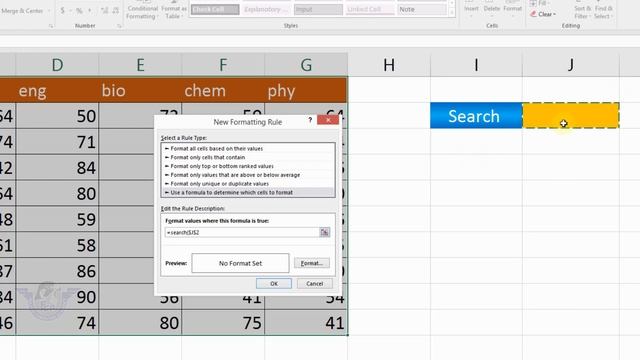Select 'Format only unique or duplicate values'

(x=248, y=184)
